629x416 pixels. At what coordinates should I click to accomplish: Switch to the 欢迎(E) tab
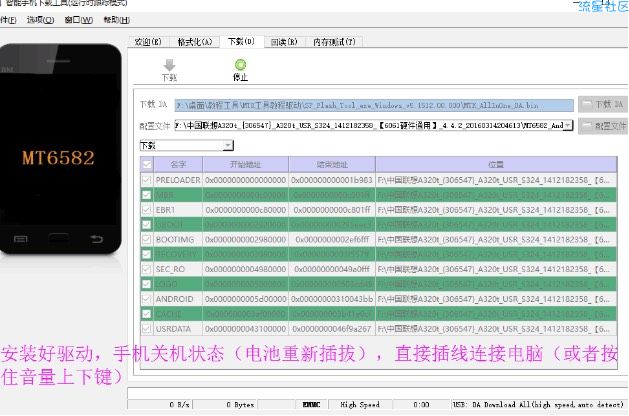[x=148, y=42]
